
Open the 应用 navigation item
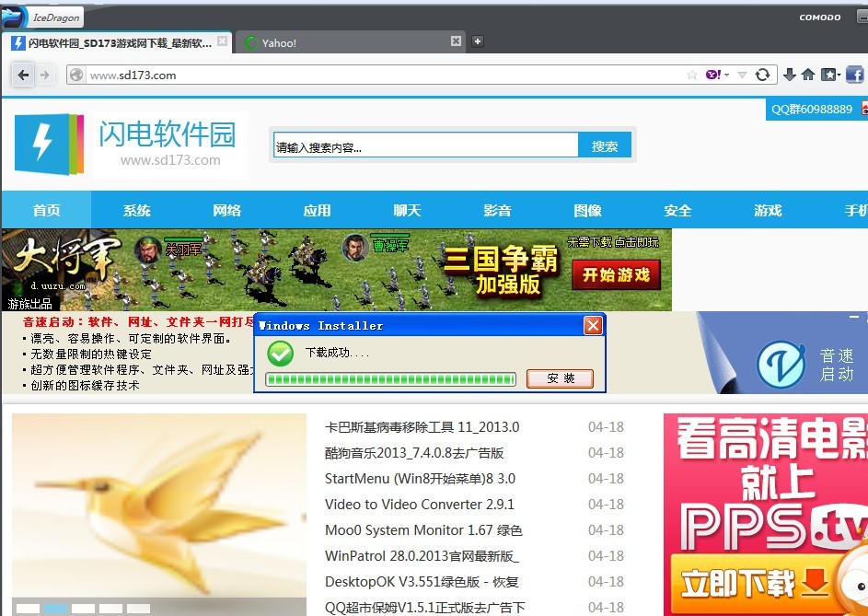click(x=318, y=210)
